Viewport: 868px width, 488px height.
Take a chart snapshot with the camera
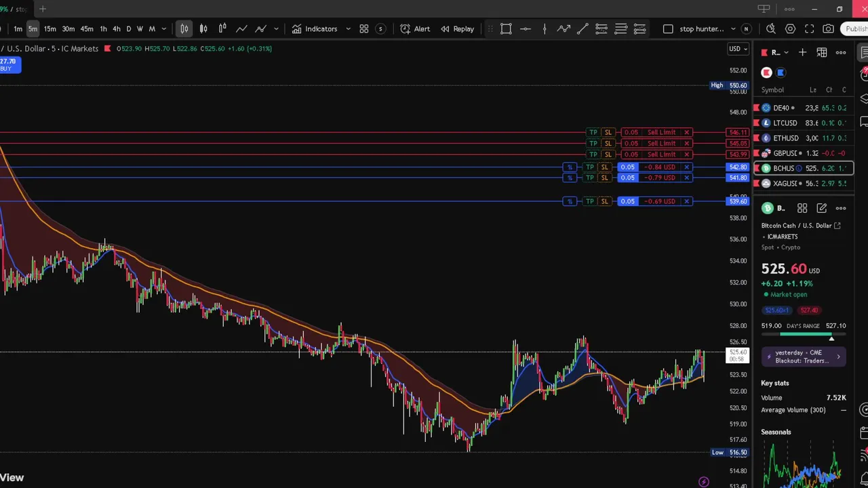pyautogui.click(x=828, y=28)
